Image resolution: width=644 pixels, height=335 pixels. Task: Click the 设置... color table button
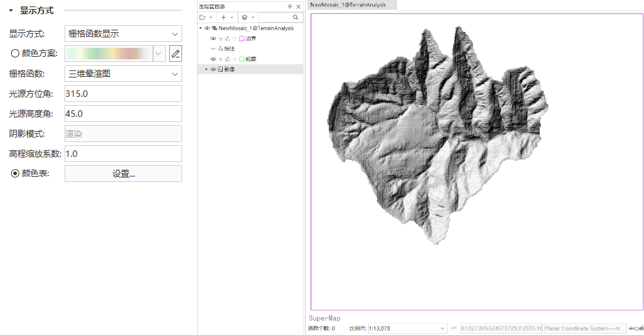click(123, 174)
